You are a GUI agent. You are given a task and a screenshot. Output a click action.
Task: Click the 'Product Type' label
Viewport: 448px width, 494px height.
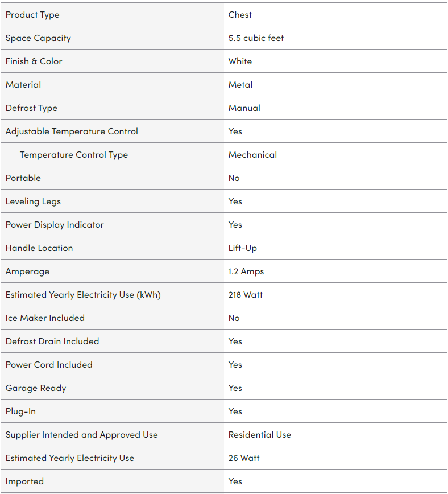point(32,15)
